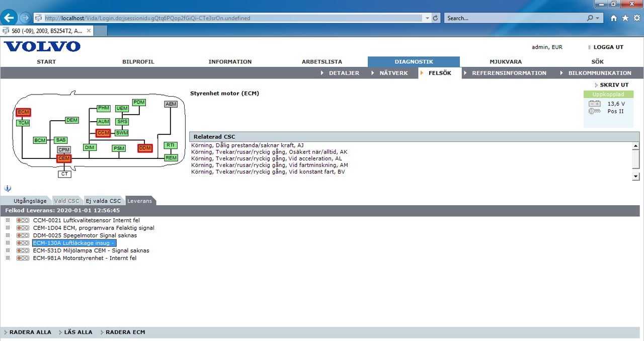
Task: Click down arrow of Relaterad CSC scrollbar
Action: 636,177
